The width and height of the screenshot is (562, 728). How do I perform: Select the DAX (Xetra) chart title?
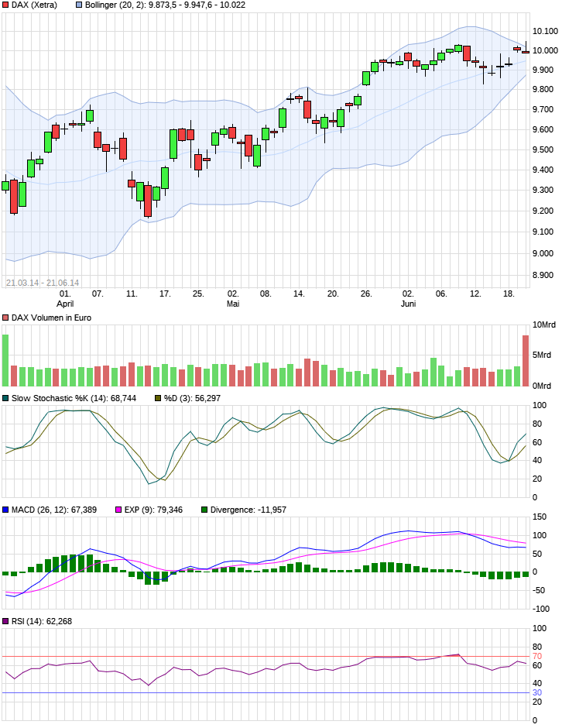(x=34, y=5)
